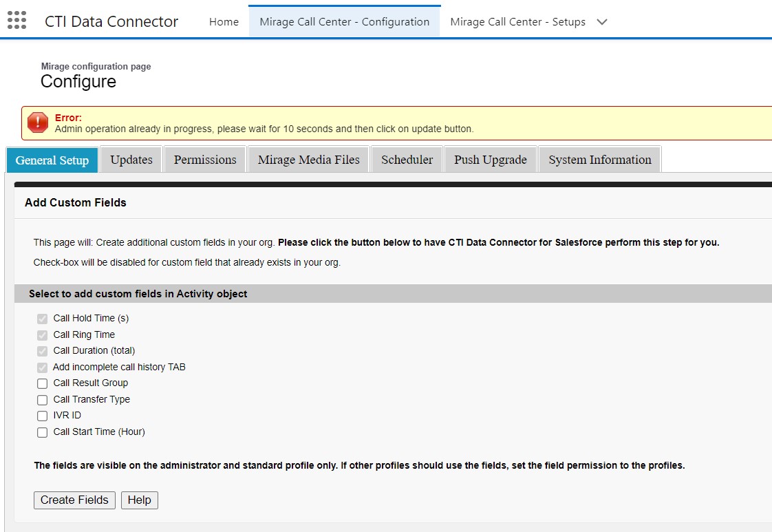Click the Call Hold Time (s) checkbox
Viewport: 772px width, 532px height.
[43, 319]
